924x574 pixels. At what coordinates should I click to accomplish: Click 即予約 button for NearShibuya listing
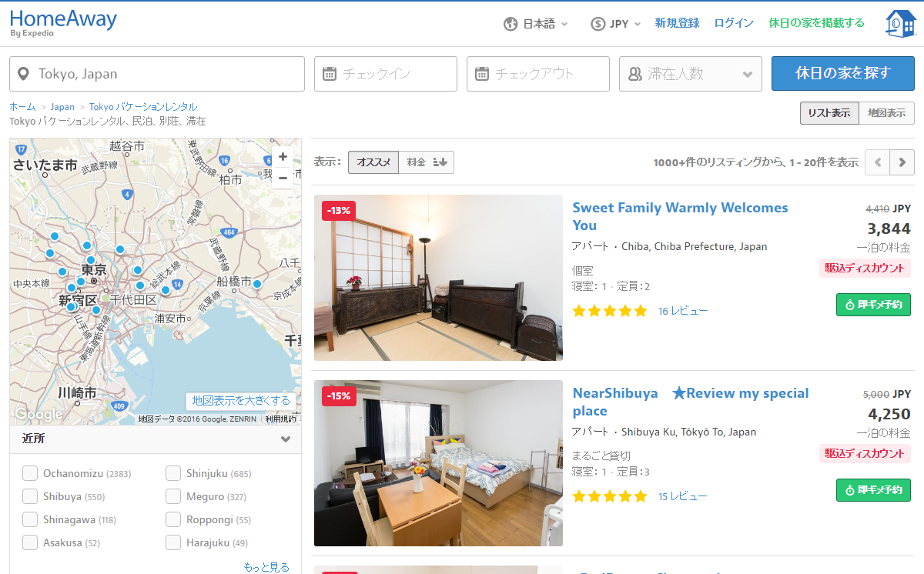pos(873,490)
